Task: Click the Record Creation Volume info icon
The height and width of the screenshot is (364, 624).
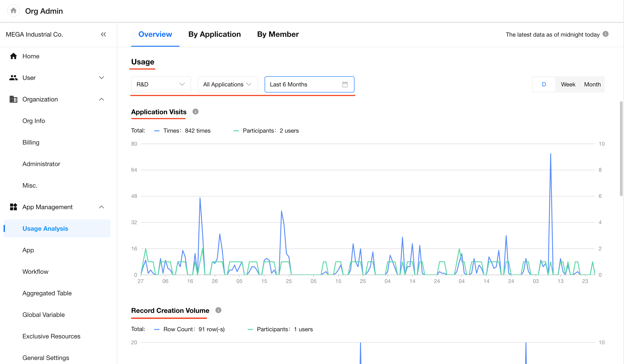Action: click(218, 310)
